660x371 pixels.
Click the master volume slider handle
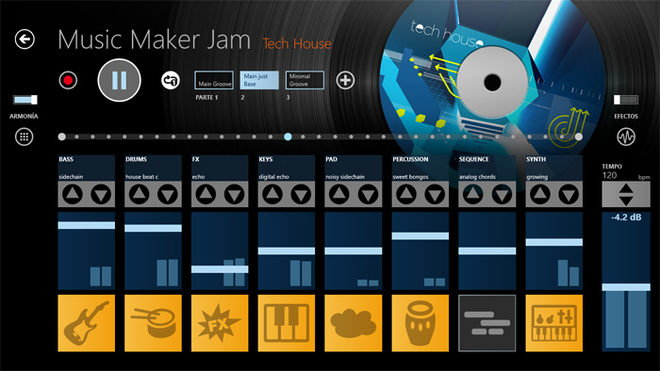tap(626, 287)
